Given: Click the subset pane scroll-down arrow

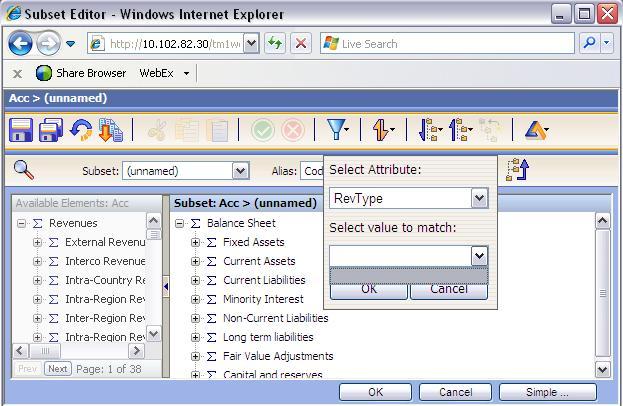Looking at the screenshot, I should click(x=602, y=369).
